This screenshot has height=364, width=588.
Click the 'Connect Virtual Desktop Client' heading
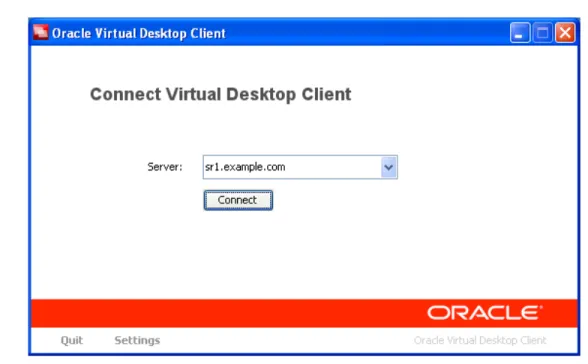coord(220,94)
